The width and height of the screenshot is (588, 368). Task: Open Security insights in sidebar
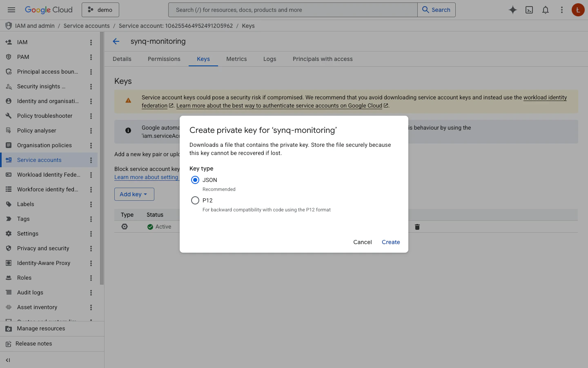click(41, 86)
